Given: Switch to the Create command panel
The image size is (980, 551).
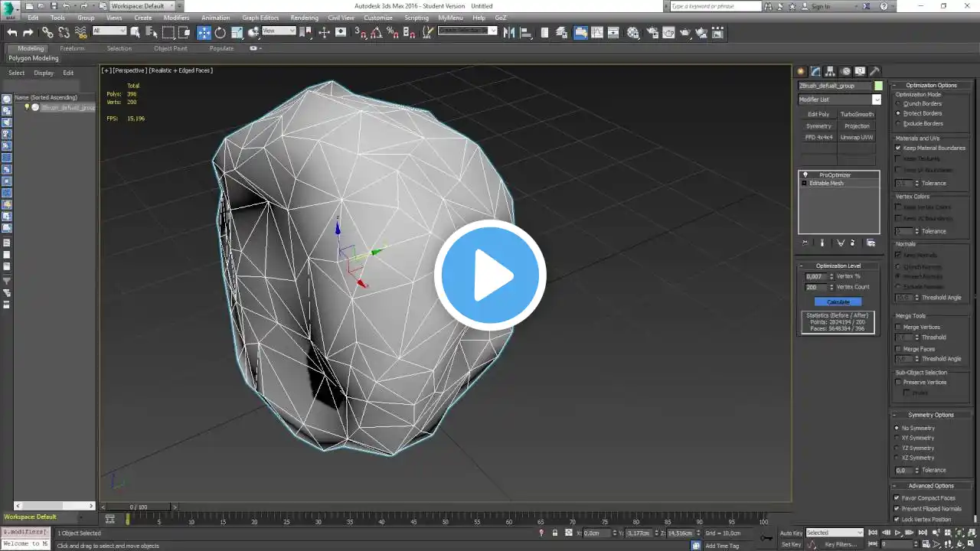Looking at the screenshot, I should (x=802, y=71).
